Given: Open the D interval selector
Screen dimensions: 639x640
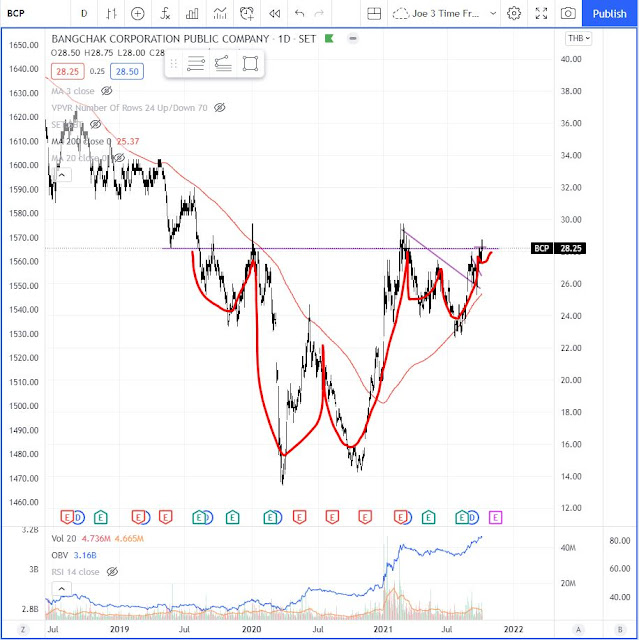Looking at the screenshot, I should (84, 14).
